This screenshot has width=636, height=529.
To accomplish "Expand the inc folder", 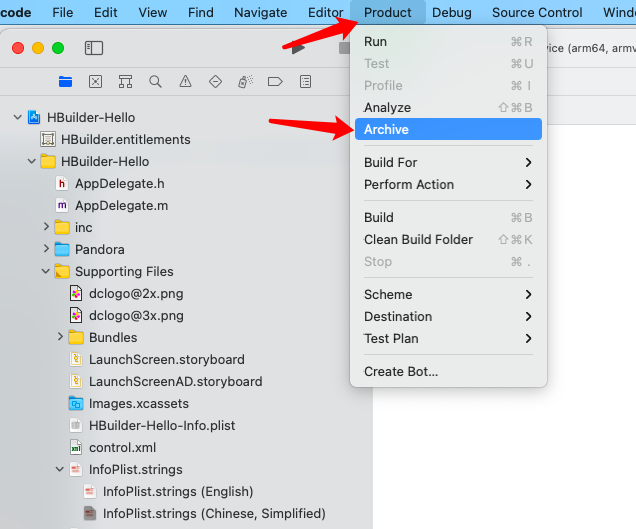I will [x=46, y=226].
